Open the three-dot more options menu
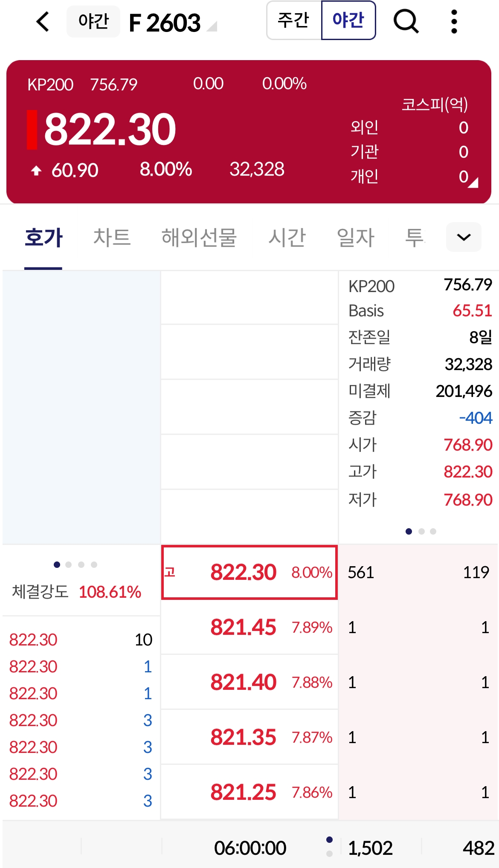This screenshot has width=499, height=868. tap(454, 21)
